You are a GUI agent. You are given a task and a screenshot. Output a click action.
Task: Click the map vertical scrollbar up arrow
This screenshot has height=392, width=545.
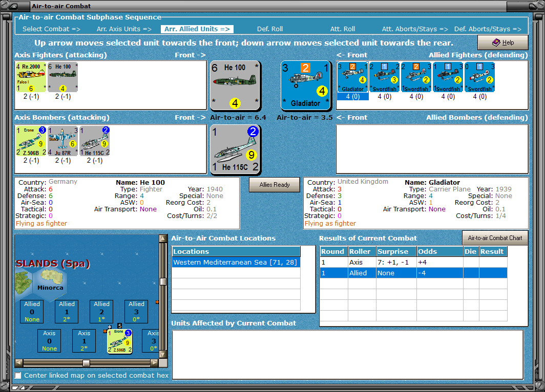[163, 238]
